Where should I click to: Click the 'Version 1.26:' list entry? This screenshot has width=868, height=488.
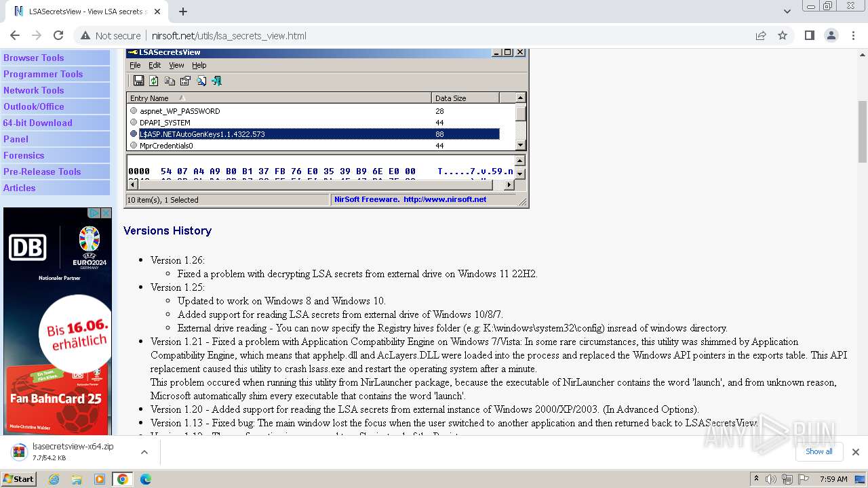tap(178, 260)
